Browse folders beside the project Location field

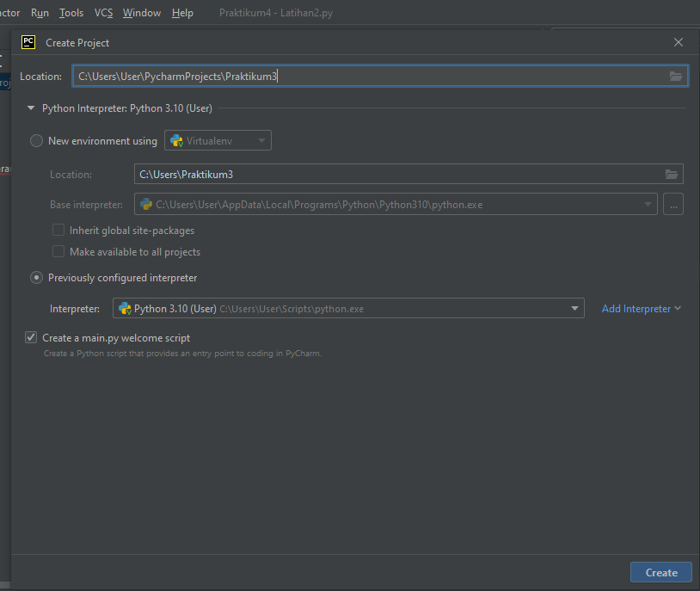[x=676, y=76]
